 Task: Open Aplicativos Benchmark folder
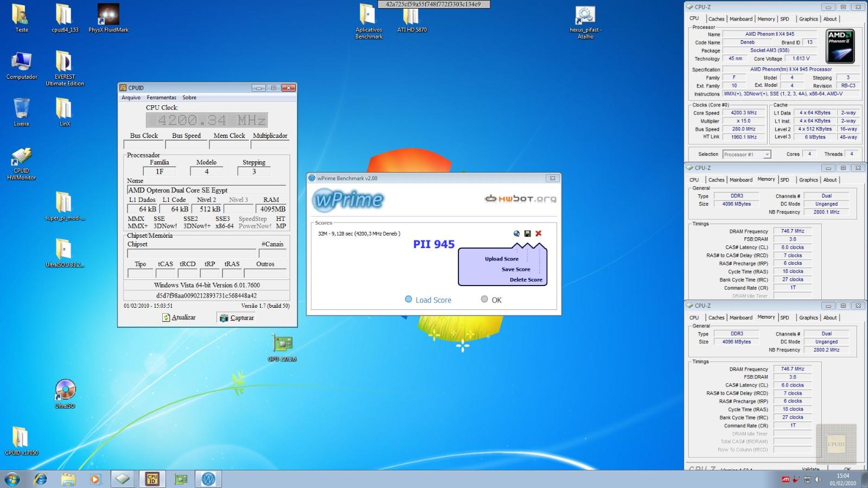pos(369,22)
